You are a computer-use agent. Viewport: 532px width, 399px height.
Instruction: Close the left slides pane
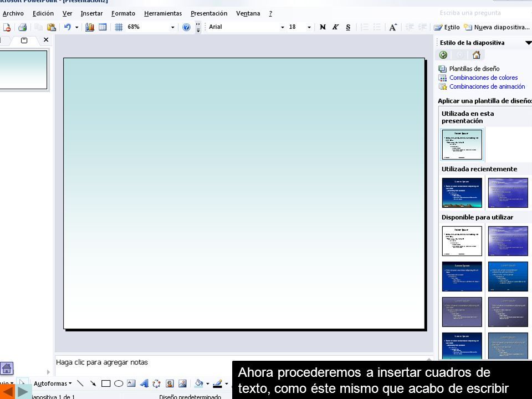pos(46,40)
